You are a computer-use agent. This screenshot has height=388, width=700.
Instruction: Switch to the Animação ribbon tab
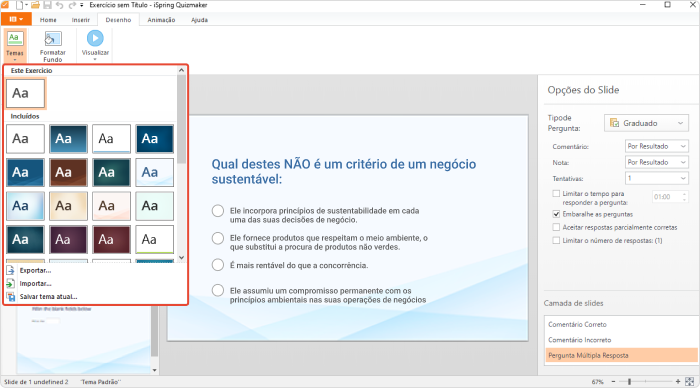pos(161,20)
